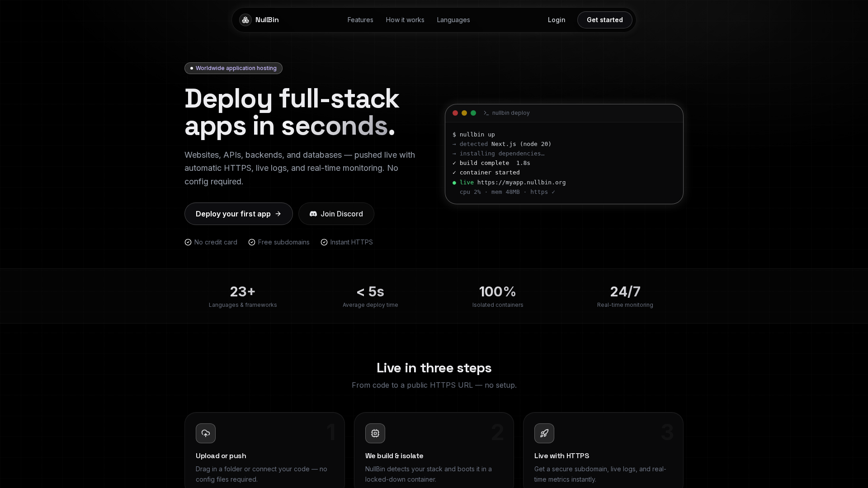This screenshot has height=488, width=868.
Task: Click the 'build complete 1.8s' terminal line
Action: tap(491, 163)
